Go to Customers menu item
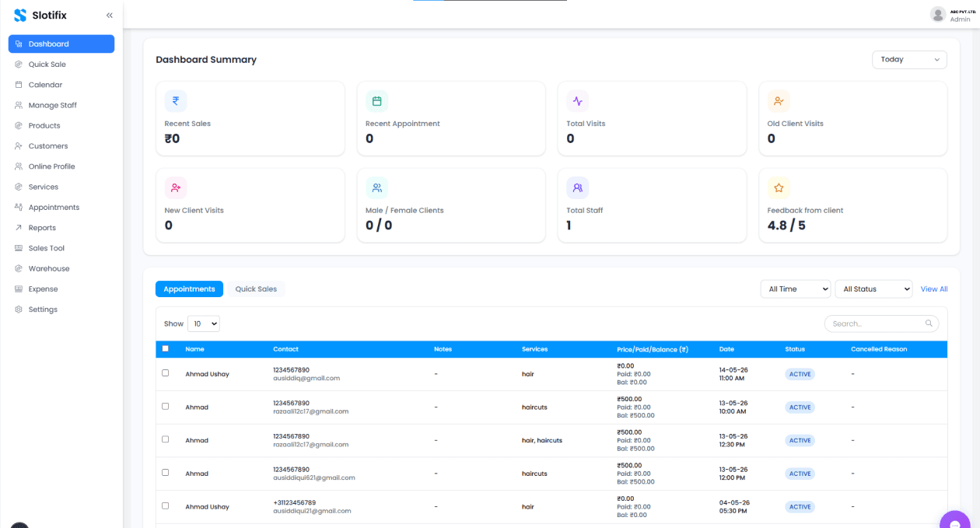The image size is (980, 528). pos(61,146)
